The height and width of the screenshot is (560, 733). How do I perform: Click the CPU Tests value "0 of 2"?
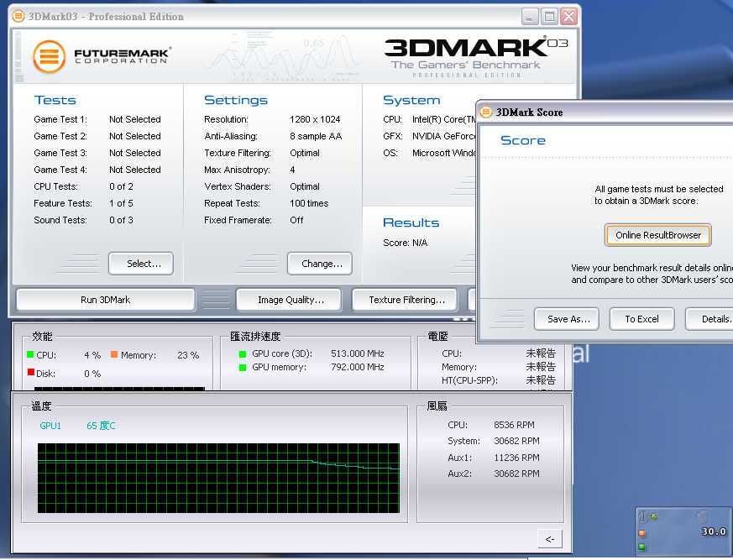tap(121, 186)
